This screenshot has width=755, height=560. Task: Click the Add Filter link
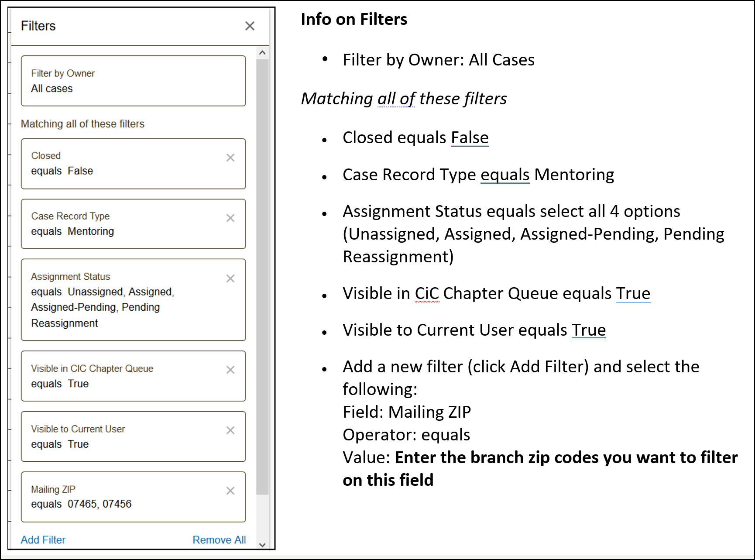[43, 540]
